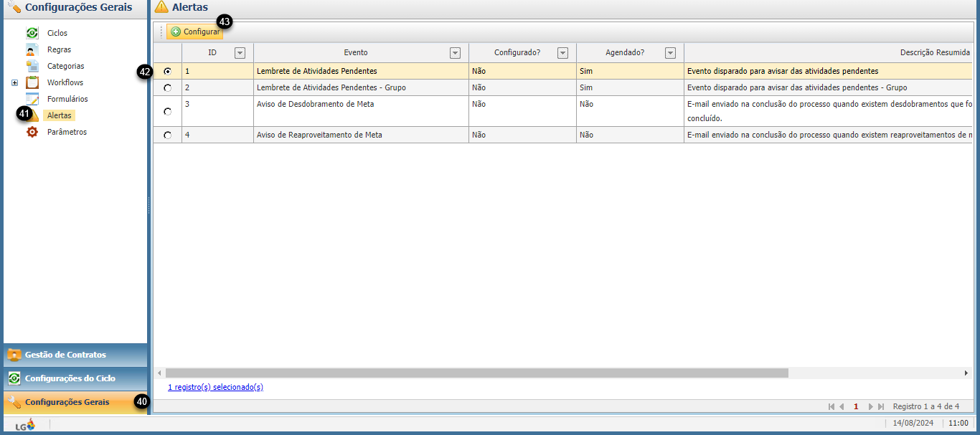Viewport: 980px width, 435px height.
Task: Click the Aviso de Reaproveitamento de Meta cell
Action: pos(361,135)
